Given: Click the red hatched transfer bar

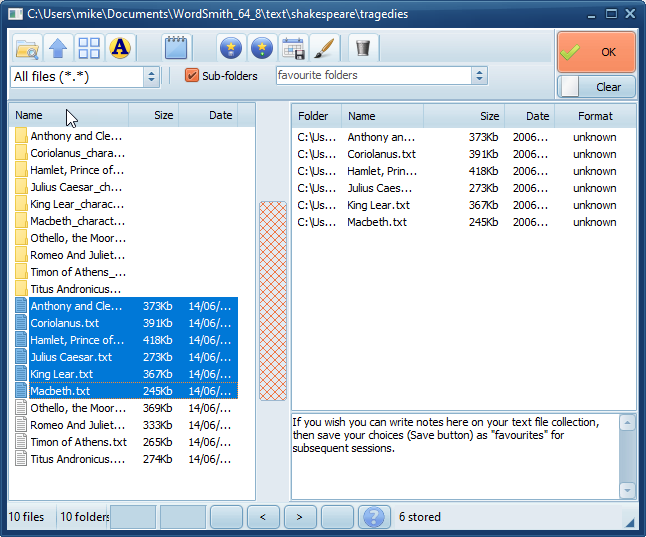Looking at the screenshot, I should 272,300.
